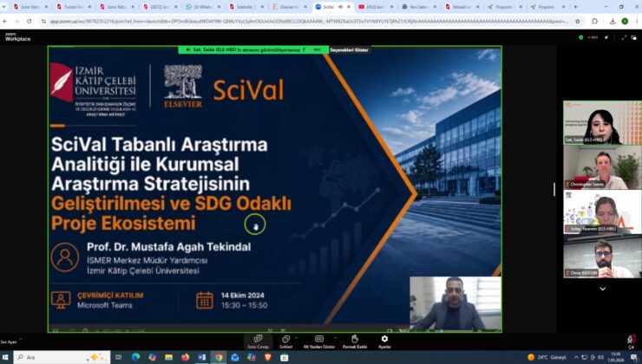
Task: Launch Firefox from taskbar
Action: [x=185, y=357]
